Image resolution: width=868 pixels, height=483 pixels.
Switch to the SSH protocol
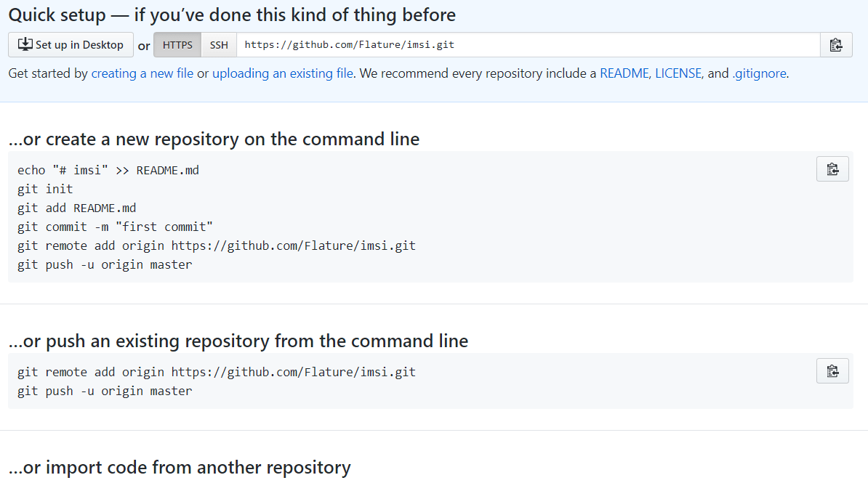[218, 44]
